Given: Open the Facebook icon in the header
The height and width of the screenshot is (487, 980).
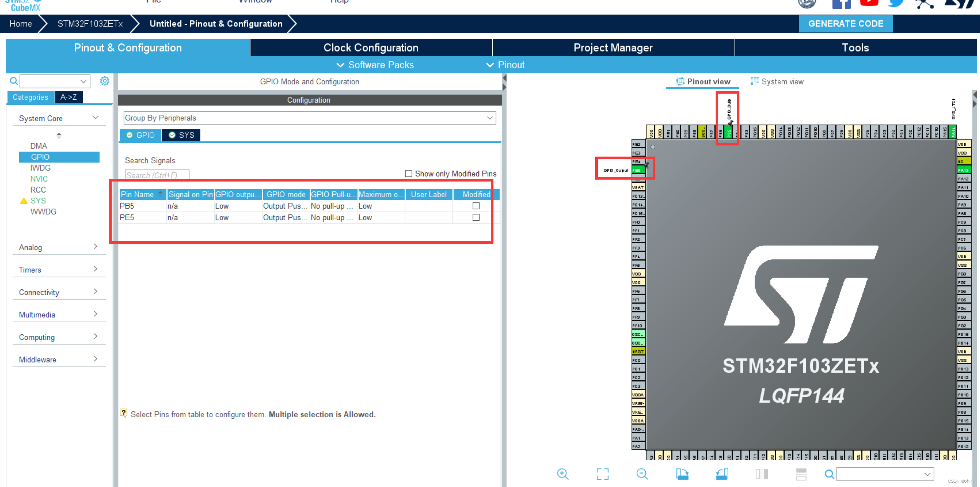Looking at the screenshot, I should (841, 3).
